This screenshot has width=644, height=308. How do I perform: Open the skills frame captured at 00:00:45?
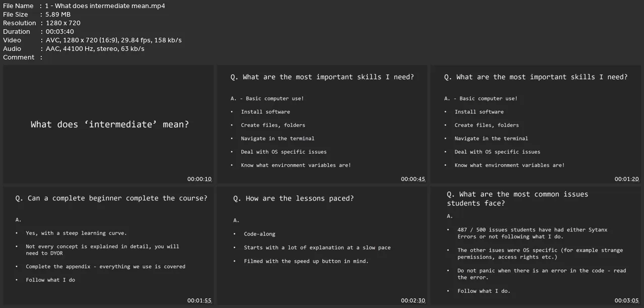pyautogui.click(x=322, y=124)
